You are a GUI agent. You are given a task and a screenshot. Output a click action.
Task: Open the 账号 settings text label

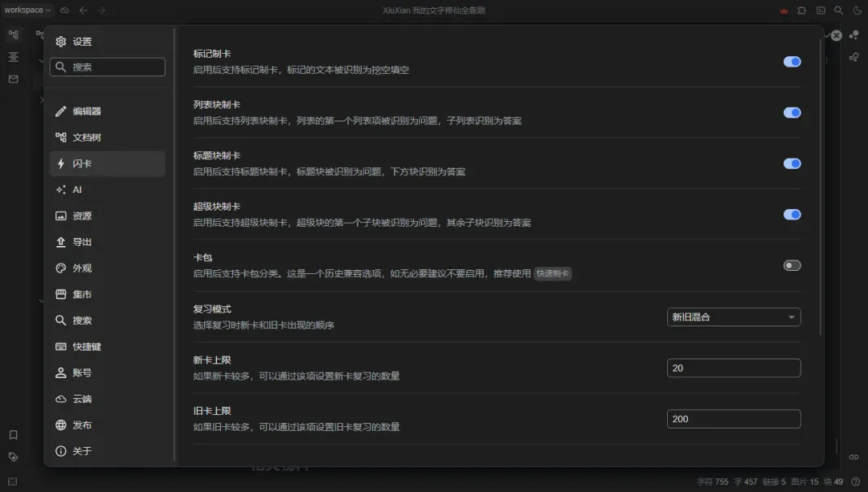point(82,372)
